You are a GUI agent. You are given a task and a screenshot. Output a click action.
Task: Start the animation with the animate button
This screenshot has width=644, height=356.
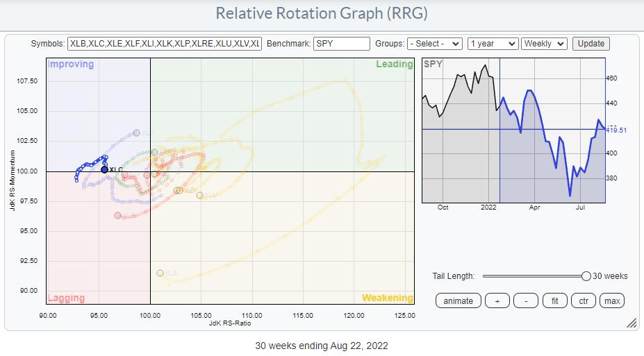[x=458, y=300]
